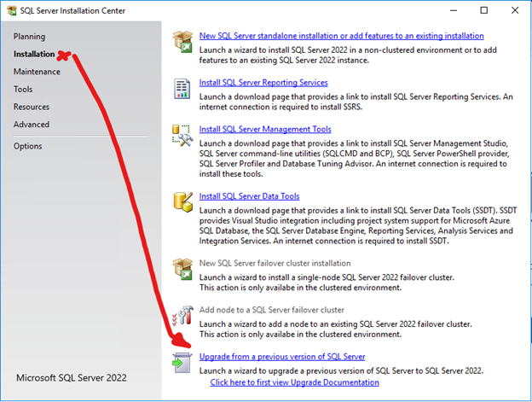The image size is (532, 402).
Task: Launch Upgrade from a previous version link
Action: (282, 357)
